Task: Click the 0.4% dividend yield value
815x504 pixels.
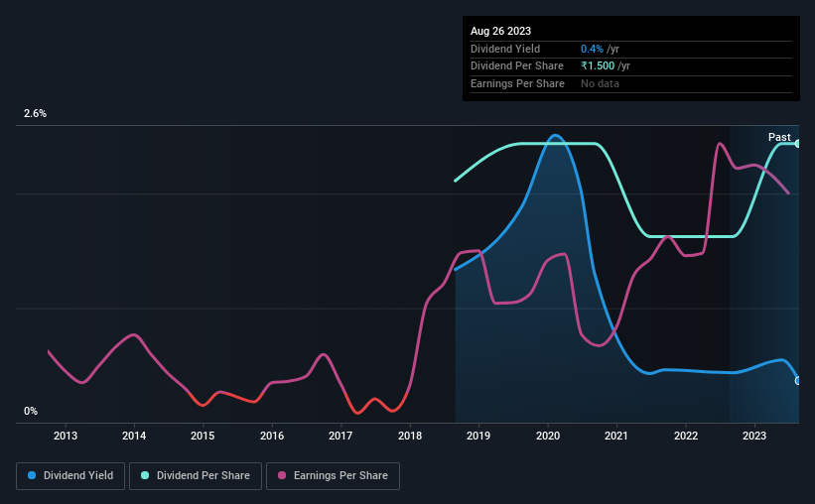Action: coord(592,49)
